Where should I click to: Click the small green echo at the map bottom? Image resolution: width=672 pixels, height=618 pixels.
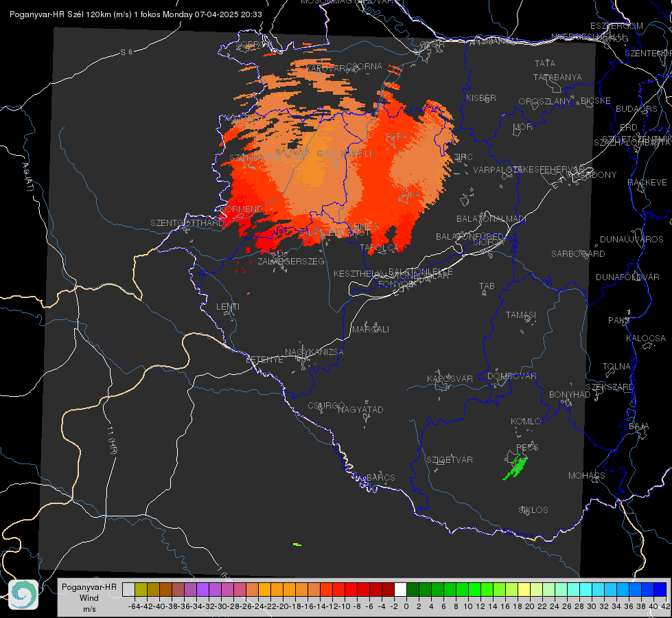(x=297, y=545)
